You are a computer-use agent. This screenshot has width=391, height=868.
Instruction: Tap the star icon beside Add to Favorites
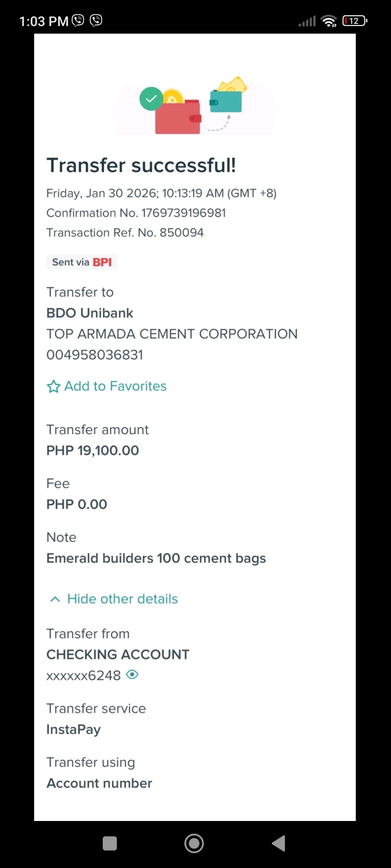[x=54, y=387]
